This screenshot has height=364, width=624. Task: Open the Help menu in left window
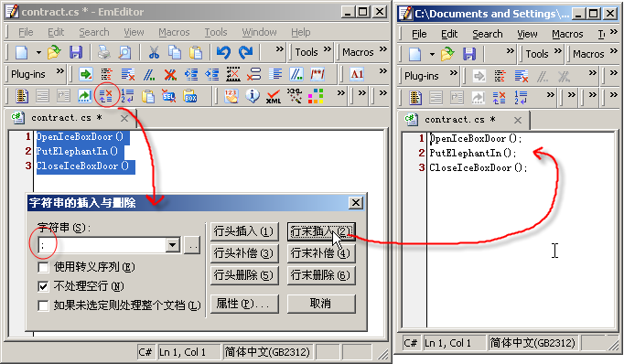pyautogui.click(x=300, y=32)
